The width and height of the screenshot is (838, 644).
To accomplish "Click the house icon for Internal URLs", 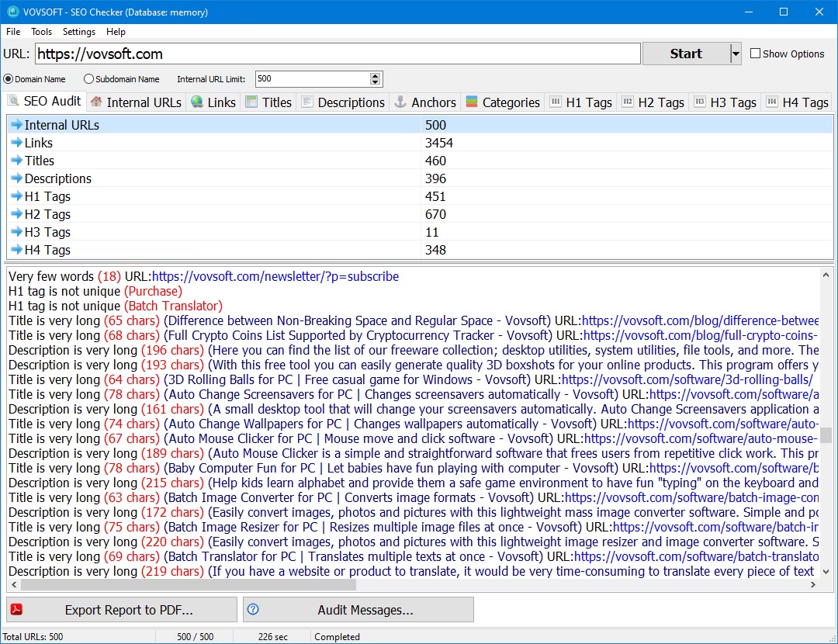I will (96, 102).
